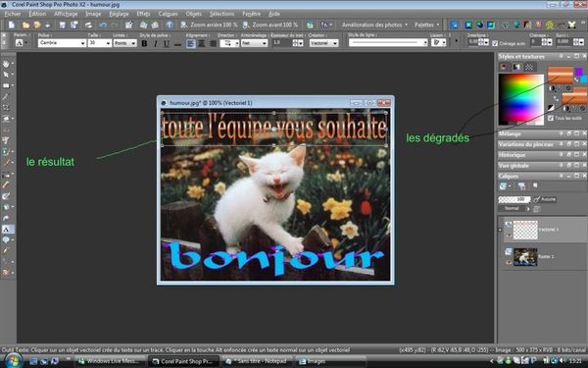
Task: Toggle Underline text style
Action: click(x=167, y=43)
